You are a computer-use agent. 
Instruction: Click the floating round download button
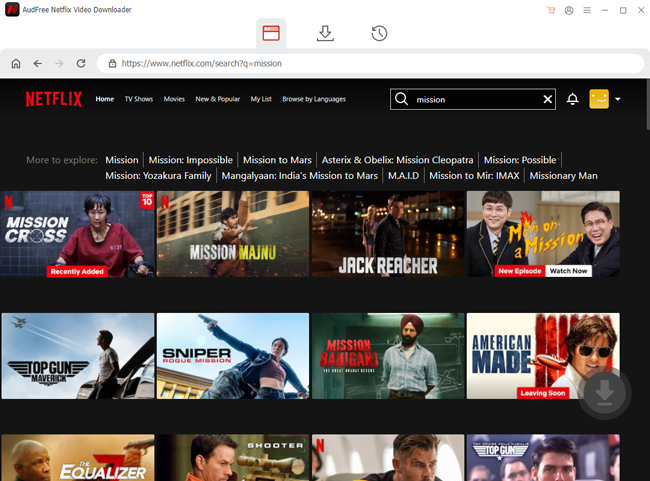(x=605, y=392)
